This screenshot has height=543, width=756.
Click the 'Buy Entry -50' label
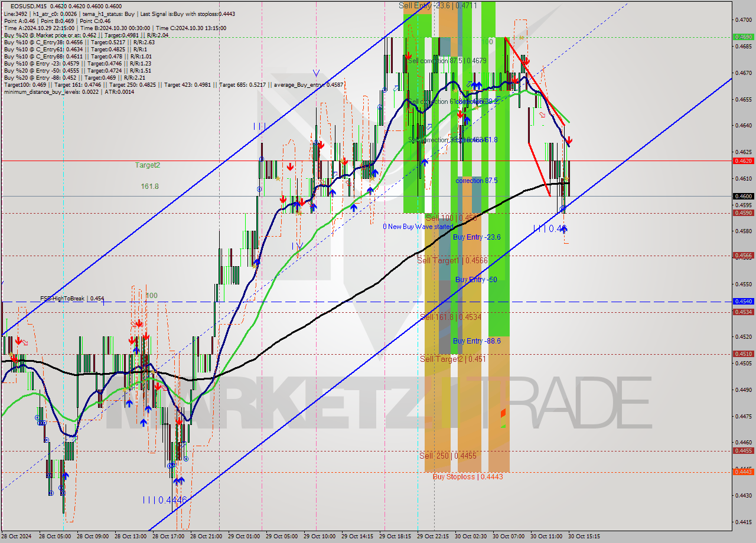click(475, 280)
